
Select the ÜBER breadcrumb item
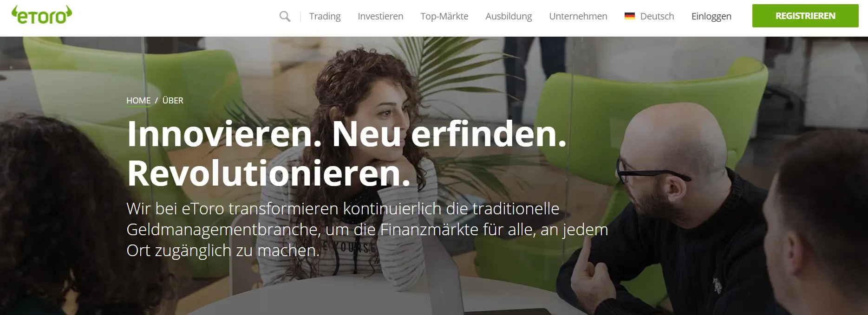[x=173, y=100]
